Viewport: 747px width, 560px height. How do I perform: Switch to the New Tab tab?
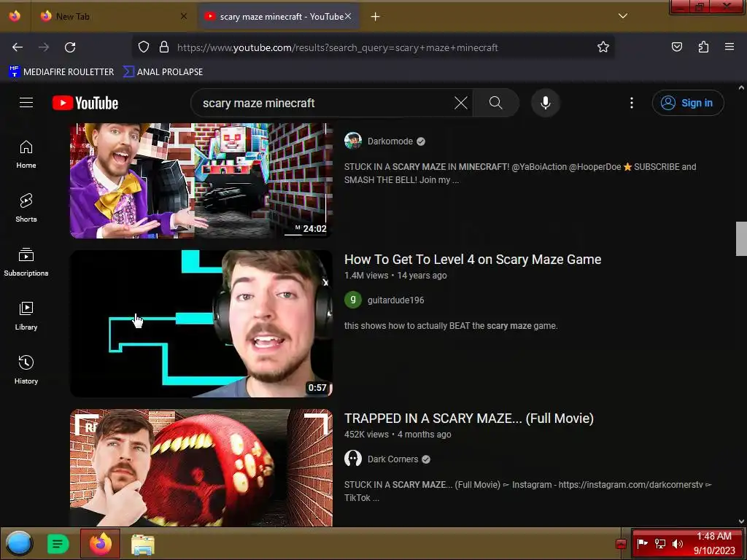click(113, 17)
